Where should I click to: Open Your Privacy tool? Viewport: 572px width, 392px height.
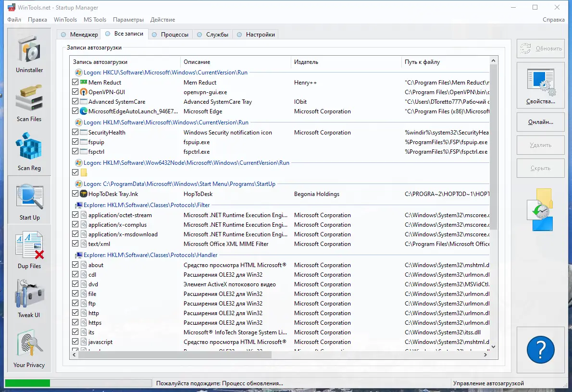click(x=29, y=349)
